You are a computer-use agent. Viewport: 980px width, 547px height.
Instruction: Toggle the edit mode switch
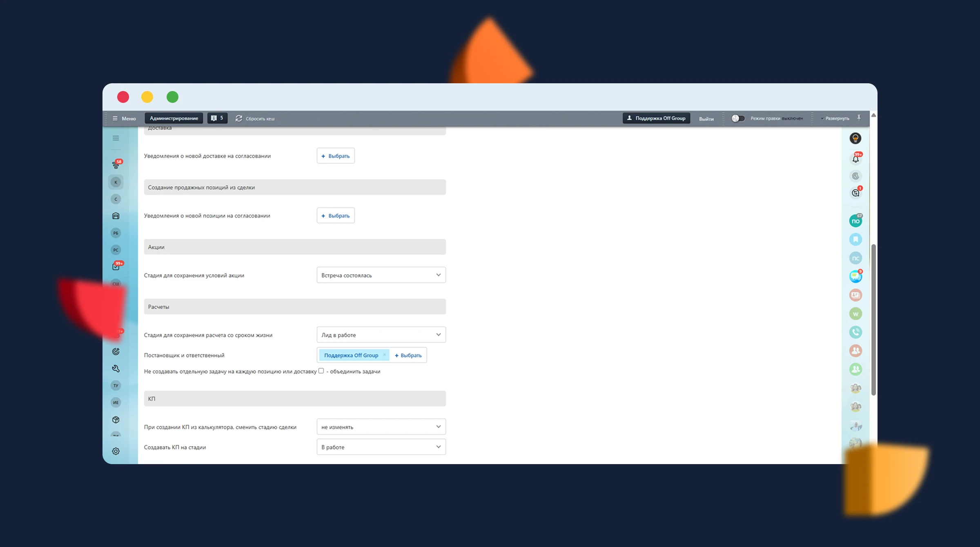(738, 118)
